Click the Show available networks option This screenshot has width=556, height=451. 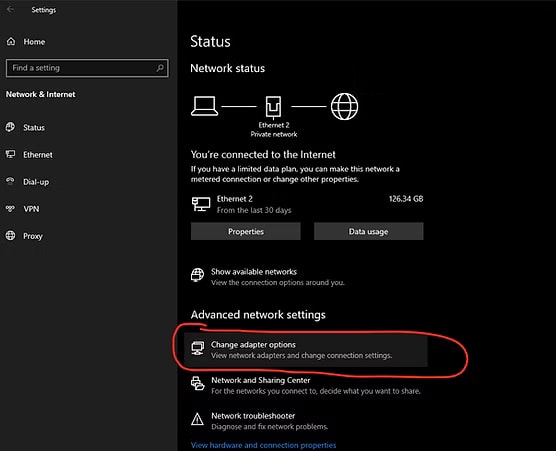click(268, 277)
